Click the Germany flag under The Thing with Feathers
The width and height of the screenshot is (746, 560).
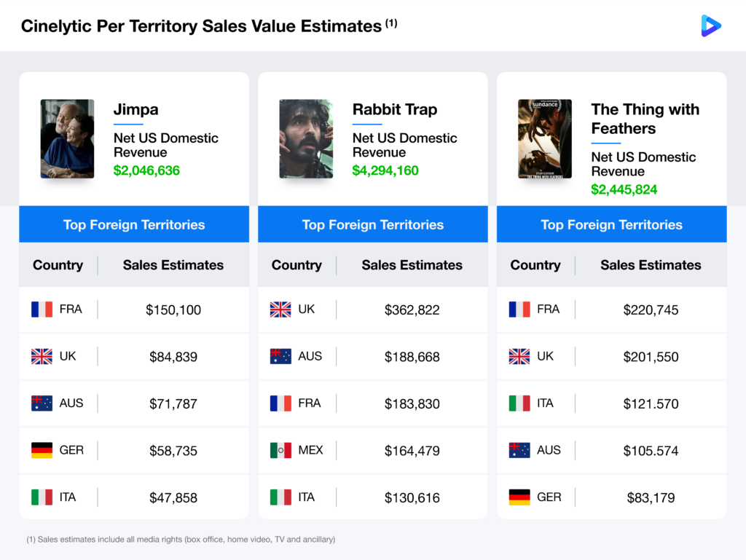click(x=519, y=497)
